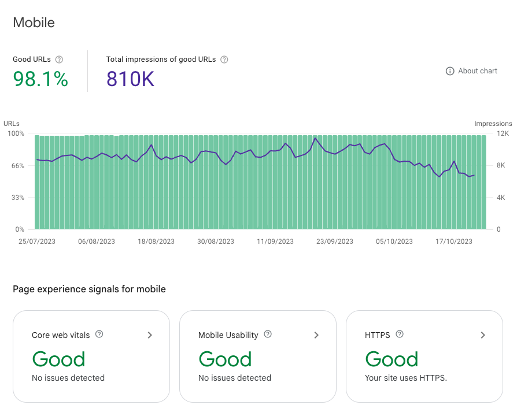The width and height of the screenshot is (517, 420).
Task: Click the help icon beside Good URLs
Action: coord(59,60)
